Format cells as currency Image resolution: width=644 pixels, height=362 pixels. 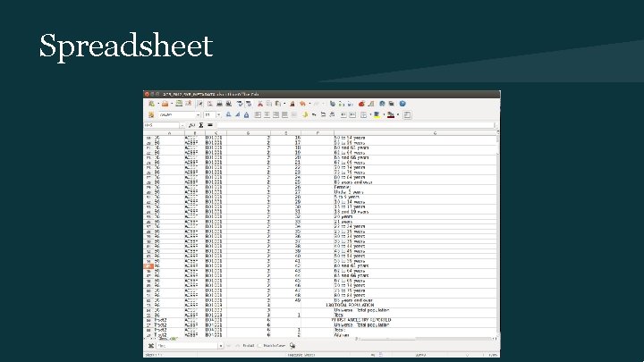[x=305, y=115]
